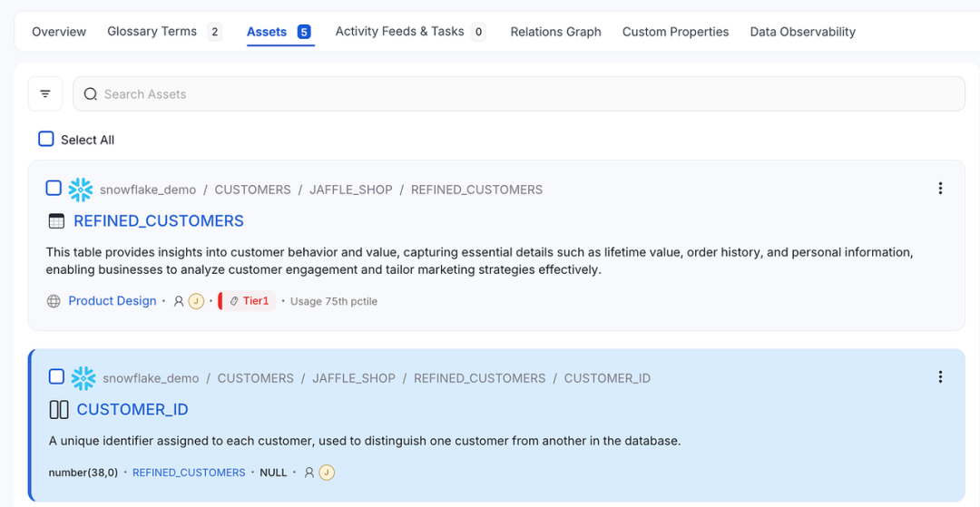Open the CUSTOMER_ID column title link

pos(132,410)
